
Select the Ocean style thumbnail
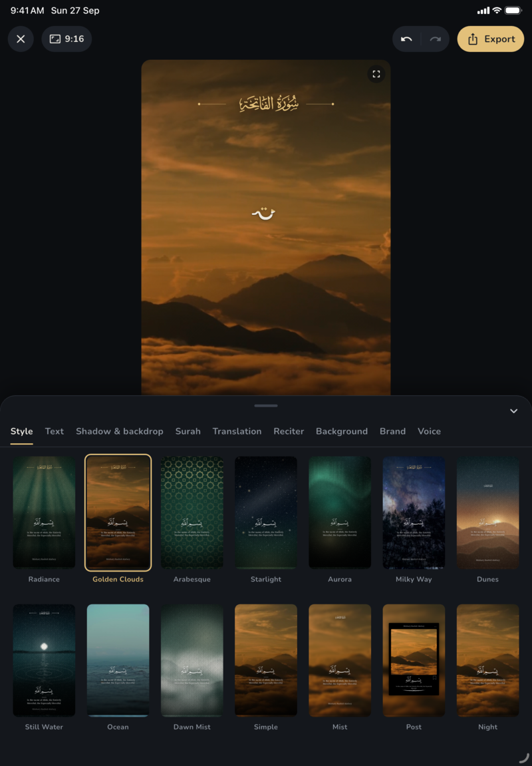click(118, 660)
